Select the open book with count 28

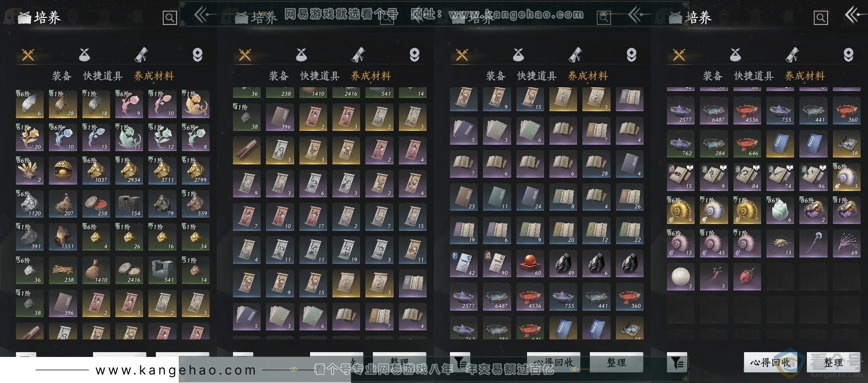click(x=597, y=164)
